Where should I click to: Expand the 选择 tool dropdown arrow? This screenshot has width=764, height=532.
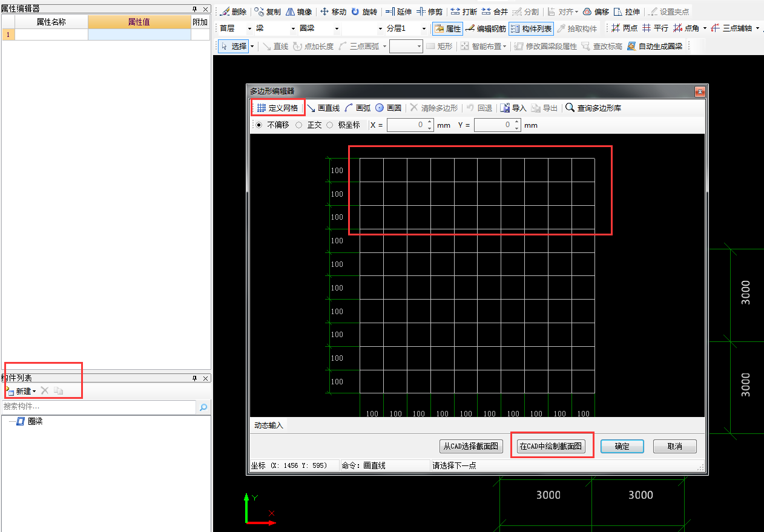click(252, 46)
